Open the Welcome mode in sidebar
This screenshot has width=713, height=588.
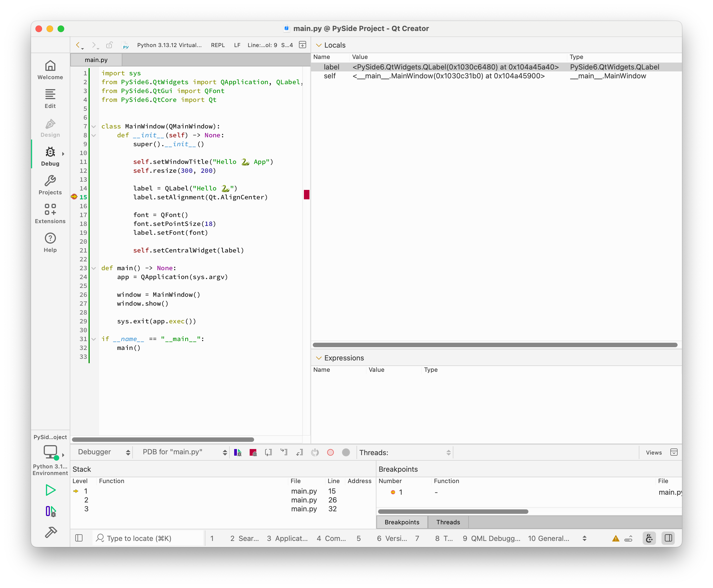coord(50,70)
